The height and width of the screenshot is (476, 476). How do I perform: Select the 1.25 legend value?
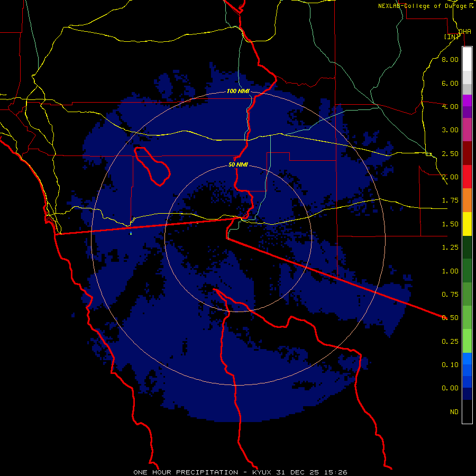pyautogui.click(x=450, y=248)
